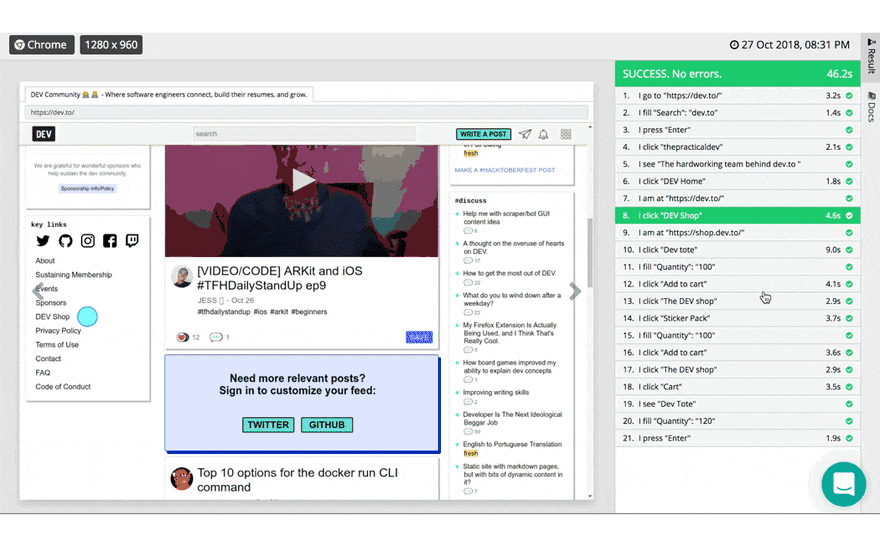Viewport: 880px width, 546px height.
Task: Click the SUCCESS. No errors. banner
Action: click(737, 74)
